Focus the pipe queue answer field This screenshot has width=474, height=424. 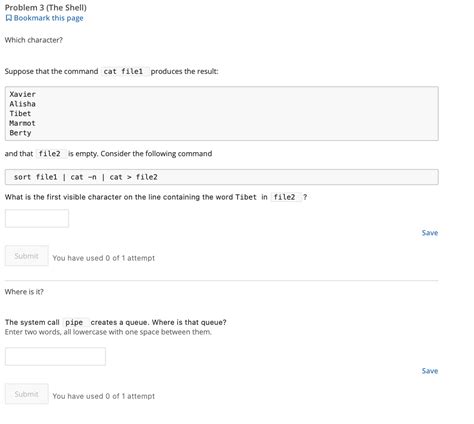point(55,356)
